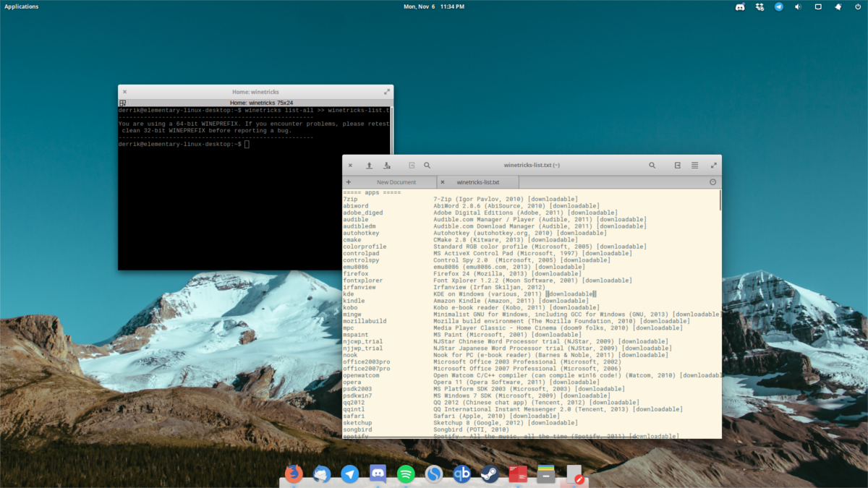Open the Files manager from the dock
This screenshot has height=488, width=868.
click(x=545, y=474)
